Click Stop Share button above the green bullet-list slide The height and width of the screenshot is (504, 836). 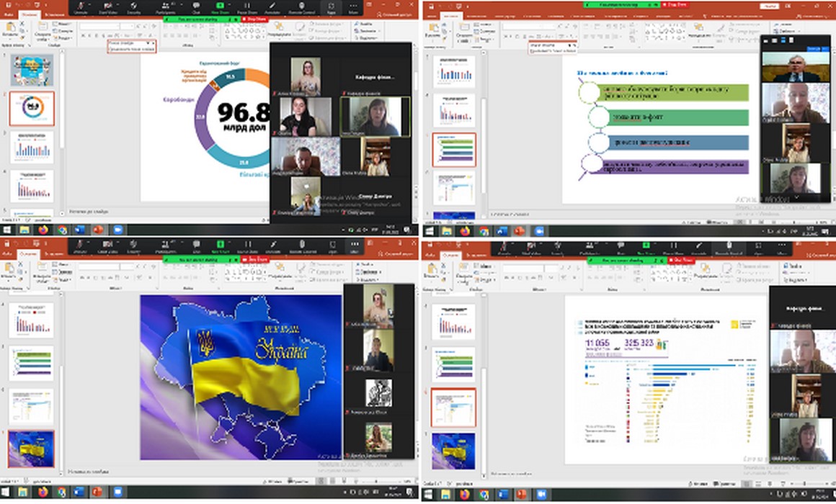tap(676, 5)
